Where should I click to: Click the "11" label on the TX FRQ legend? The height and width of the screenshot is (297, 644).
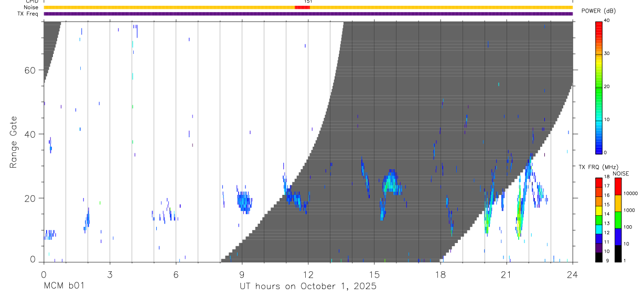[x=607, y=242]
